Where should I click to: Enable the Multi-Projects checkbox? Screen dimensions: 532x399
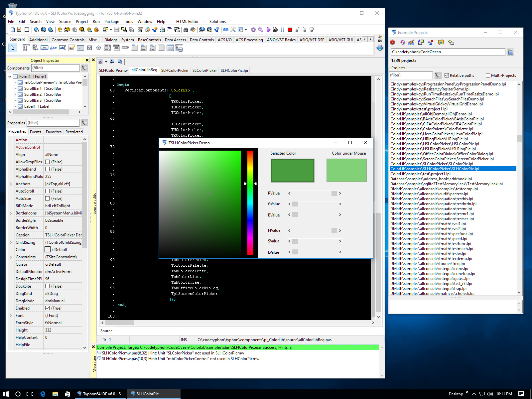coord(488,75)
